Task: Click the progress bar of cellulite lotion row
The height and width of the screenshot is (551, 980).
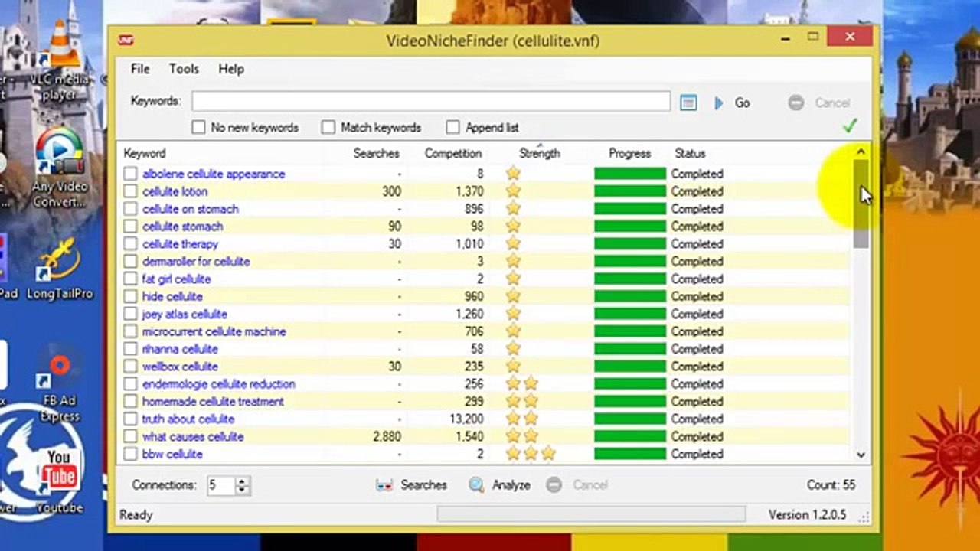Action: [x=630, y=191]
